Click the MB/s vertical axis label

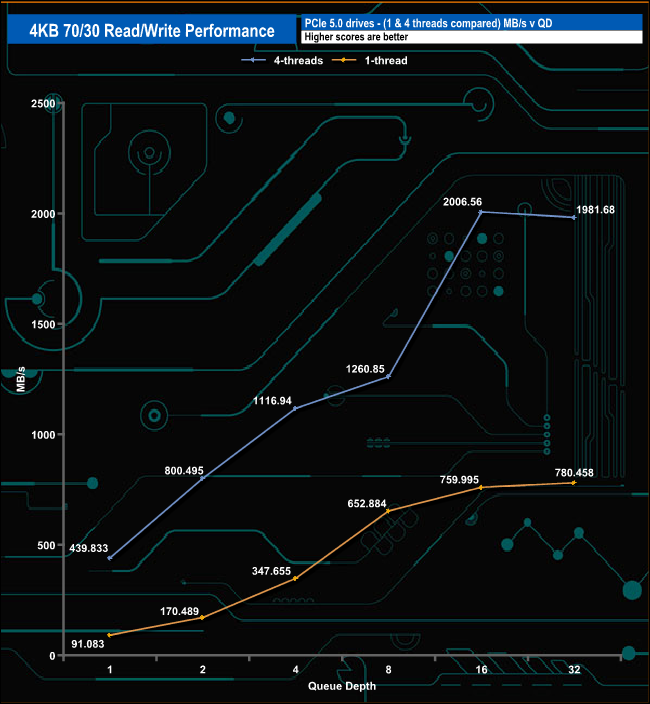(x=21, y=379)
